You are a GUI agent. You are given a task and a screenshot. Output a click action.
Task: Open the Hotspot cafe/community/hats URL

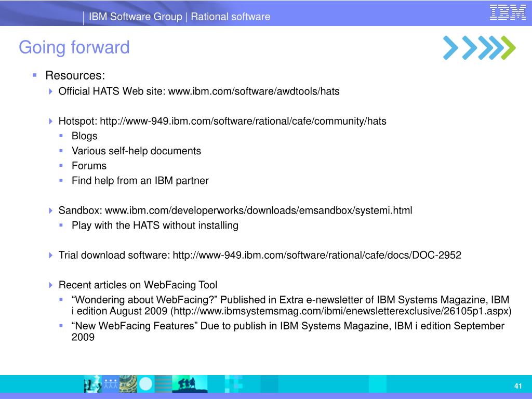243,121
